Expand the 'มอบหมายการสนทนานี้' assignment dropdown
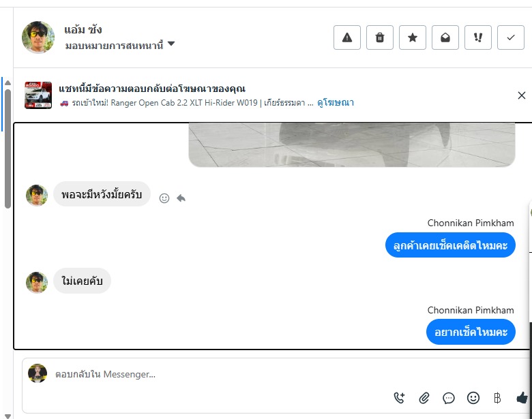This screenshot has height=419, width=532. tap(171, 44)
